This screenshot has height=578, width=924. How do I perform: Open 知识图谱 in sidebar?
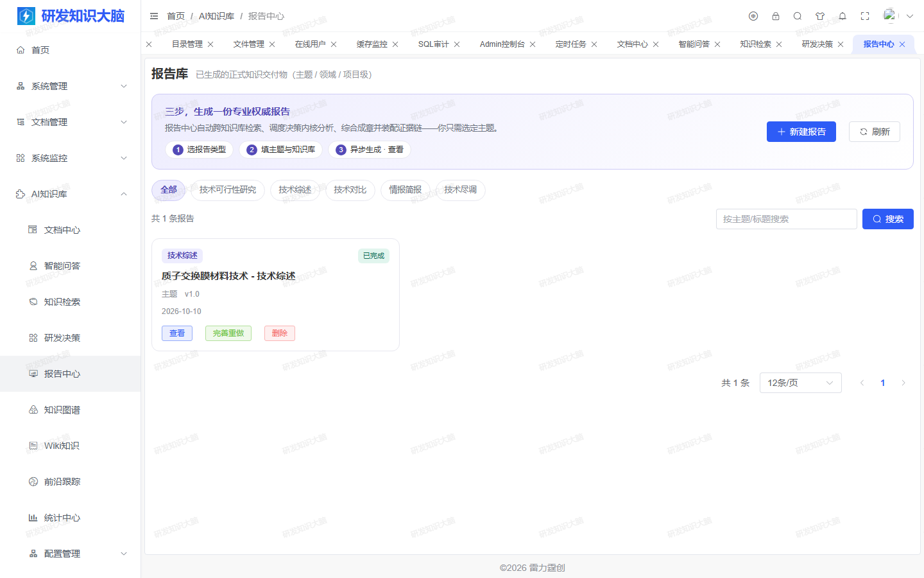click(71, 410)
